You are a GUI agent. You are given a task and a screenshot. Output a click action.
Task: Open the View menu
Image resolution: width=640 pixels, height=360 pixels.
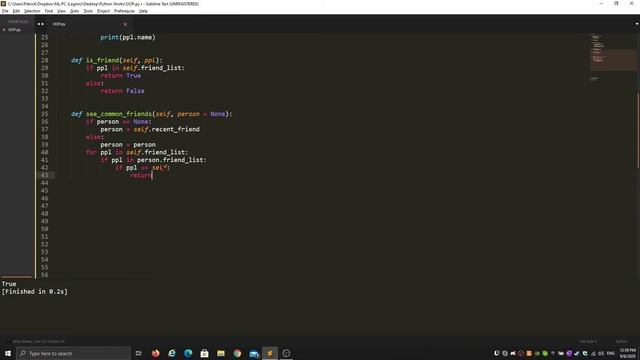pyautogui.click(x=61, y=11)
